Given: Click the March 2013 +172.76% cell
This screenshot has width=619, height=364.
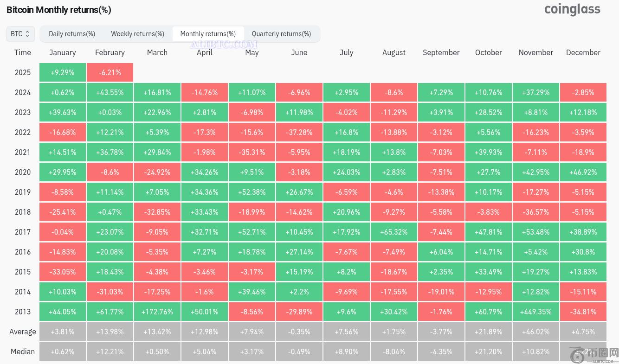Looking at the screenshot, I should pos(157,312).
